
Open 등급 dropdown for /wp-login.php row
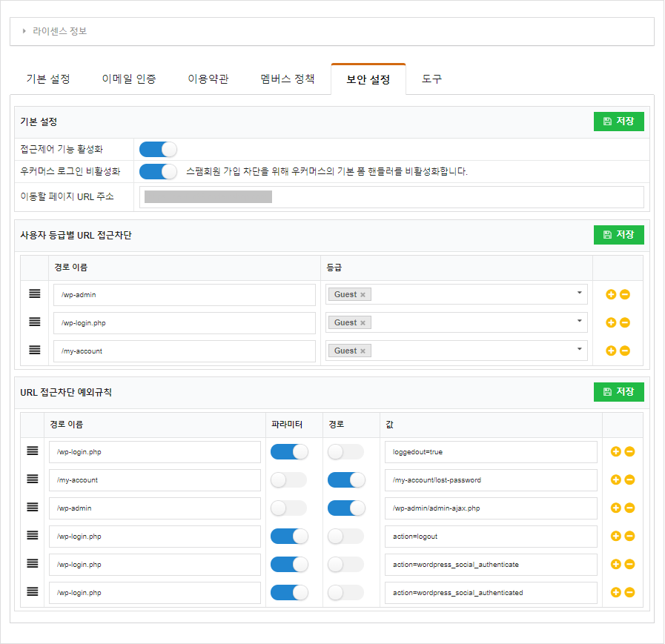tap(579, 321)
